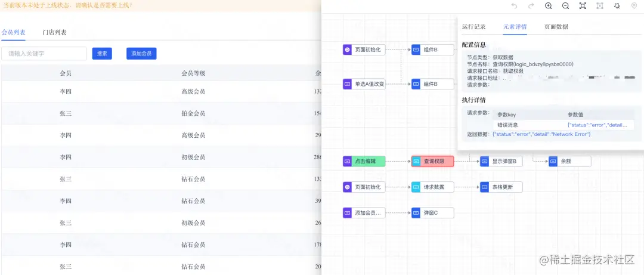Focus the 请输入关键字 search field

coord(44,54)
